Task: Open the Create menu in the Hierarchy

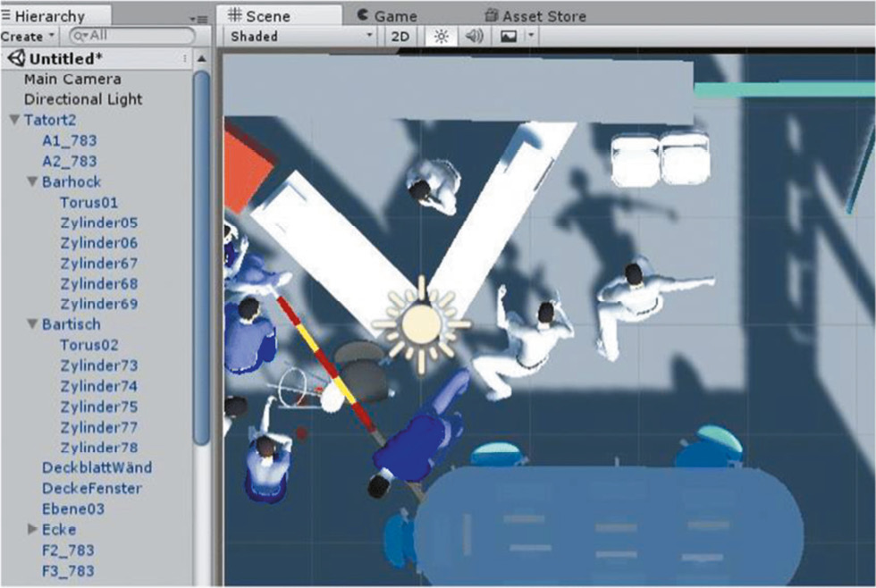Action: click(28, 37)
